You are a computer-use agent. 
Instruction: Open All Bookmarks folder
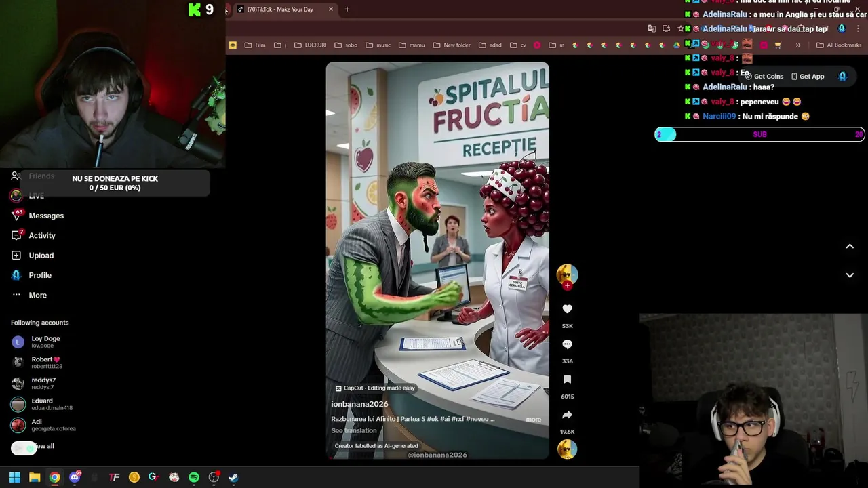(x=839, y=45)
